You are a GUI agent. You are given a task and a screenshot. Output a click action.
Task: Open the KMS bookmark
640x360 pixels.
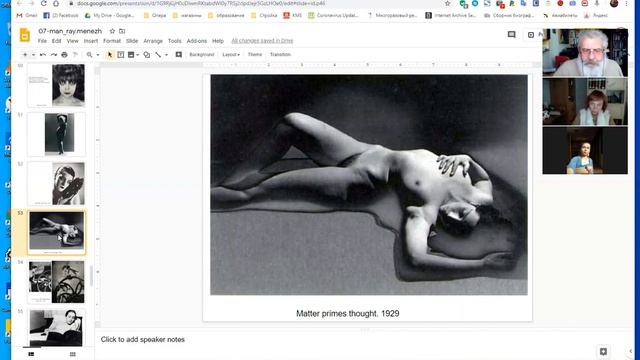293,16
